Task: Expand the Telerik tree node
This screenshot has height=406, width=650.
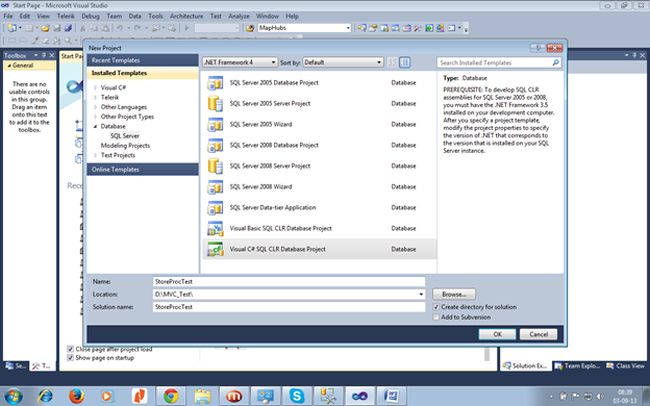Action: point(95,97)
